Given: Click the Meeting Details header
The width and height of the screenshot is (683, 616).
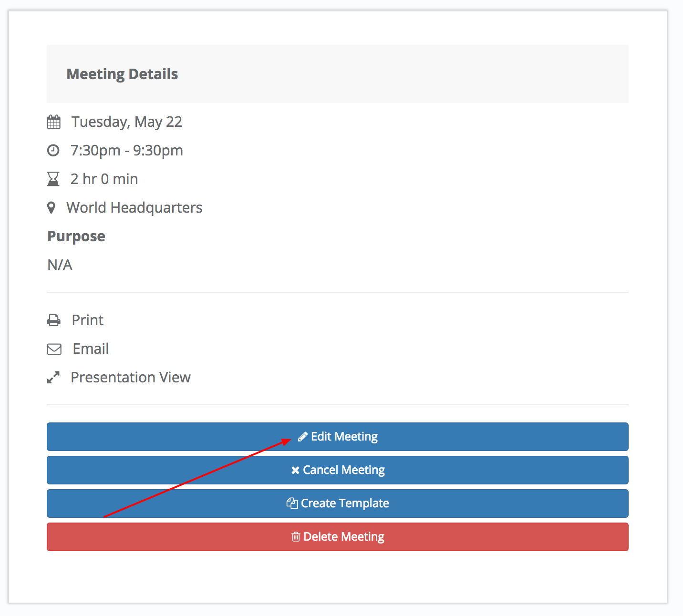Looking at the screenshot, I should click(x=122, y=74).
